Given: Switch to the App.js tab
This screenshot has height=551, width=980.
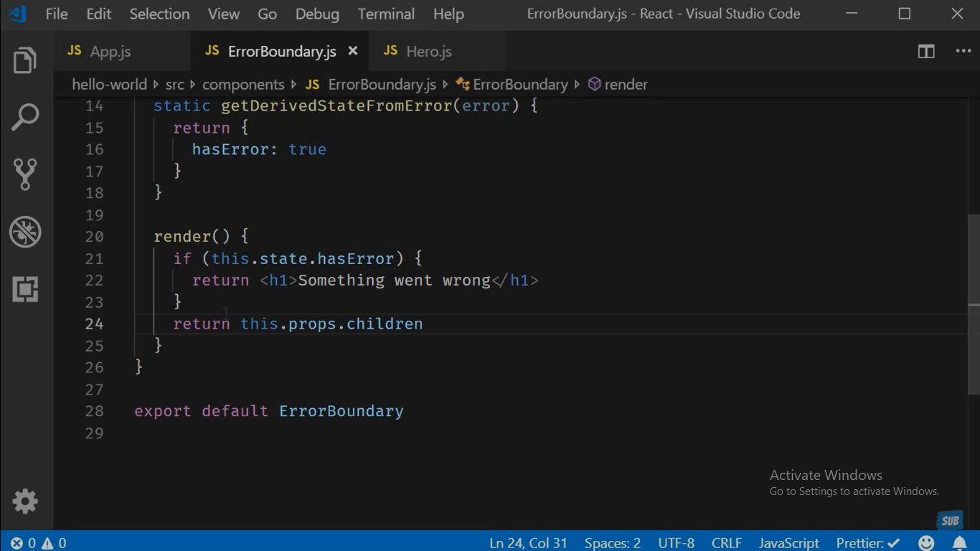Looking at the screenshot, I should click(x=123, y=51).
